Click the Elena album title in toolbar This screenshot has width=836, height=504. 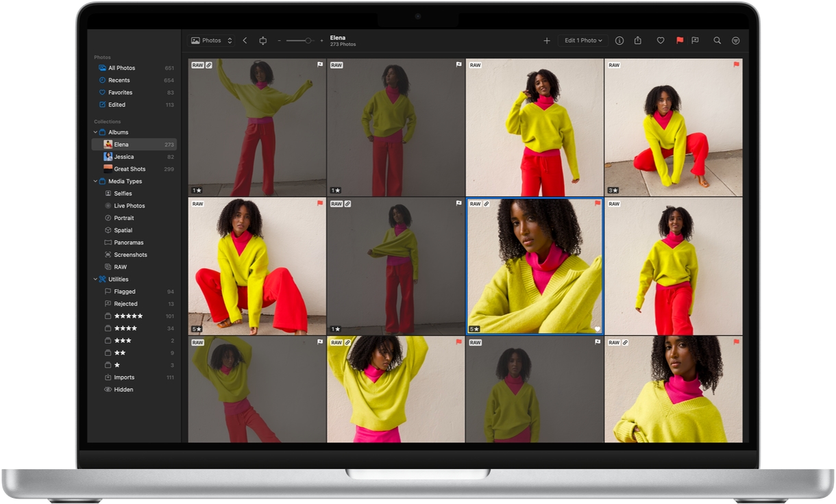(x=338, y=38)
